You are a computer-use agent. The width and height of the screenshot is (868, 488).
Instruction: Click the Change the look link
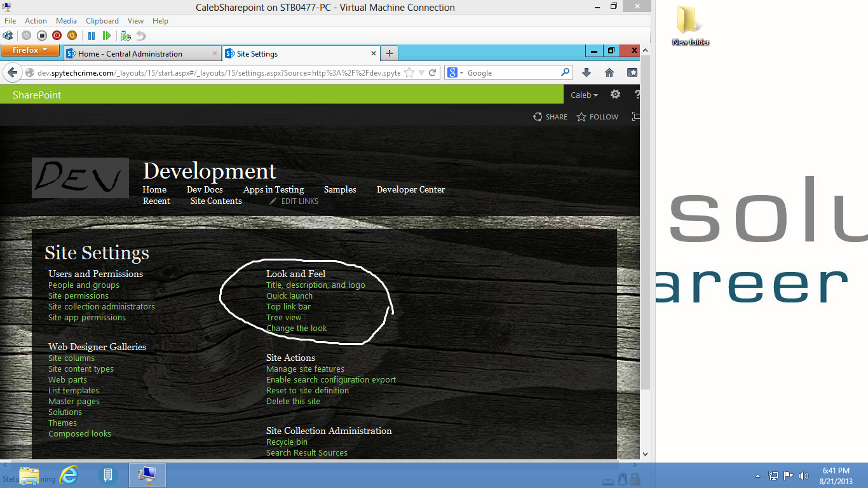tap(297, 329)
